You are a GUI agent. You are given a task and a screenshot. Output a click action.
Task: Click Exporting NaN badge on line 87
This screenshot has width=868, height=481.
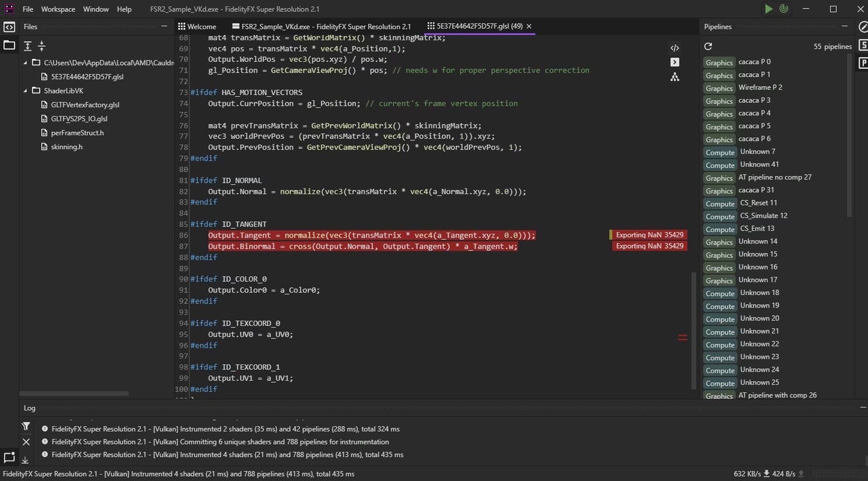click(649, 246)
